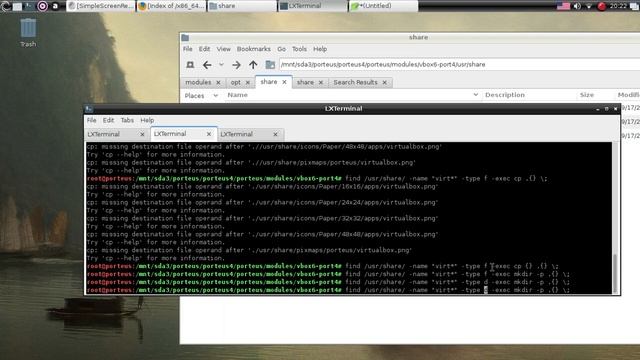Open View menu in file manager
Screen dimensions: 640x360
click(223, 49)
